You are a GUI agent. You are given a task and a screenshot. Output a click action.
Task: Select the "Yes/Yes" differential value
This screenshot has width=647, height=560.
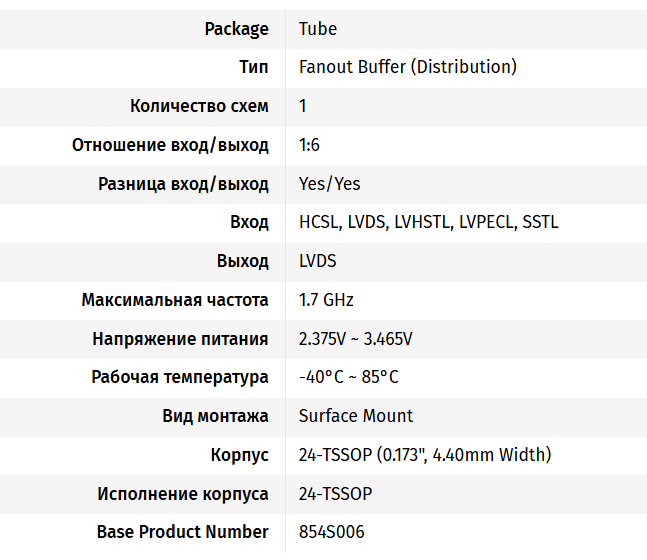(329, 184)
